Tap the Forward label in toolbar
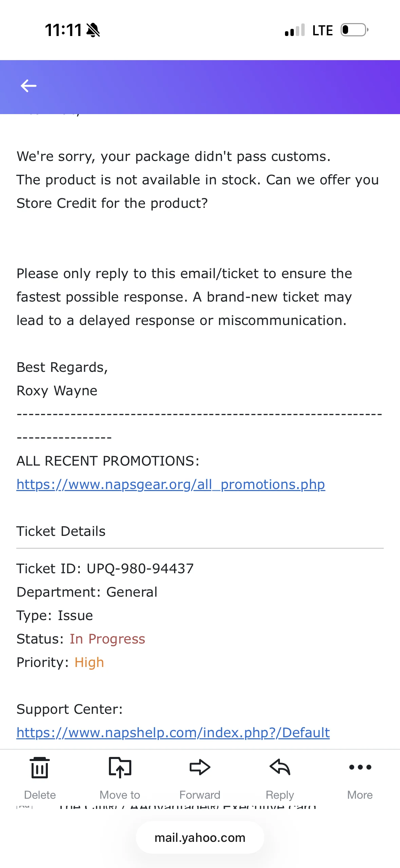Screen dimensions: 400x868 [200, 795]
